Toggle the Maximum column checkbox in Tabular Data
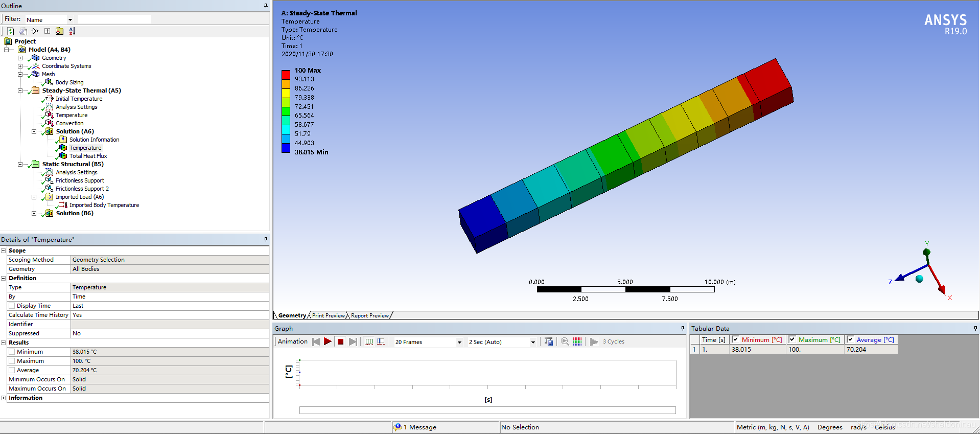This screenshot has width=980, height=434. tap(792, 339)
